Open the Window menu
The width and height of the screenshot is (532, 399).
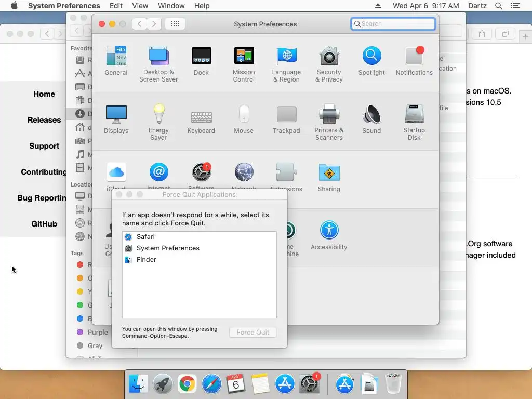tap(171, 6)
